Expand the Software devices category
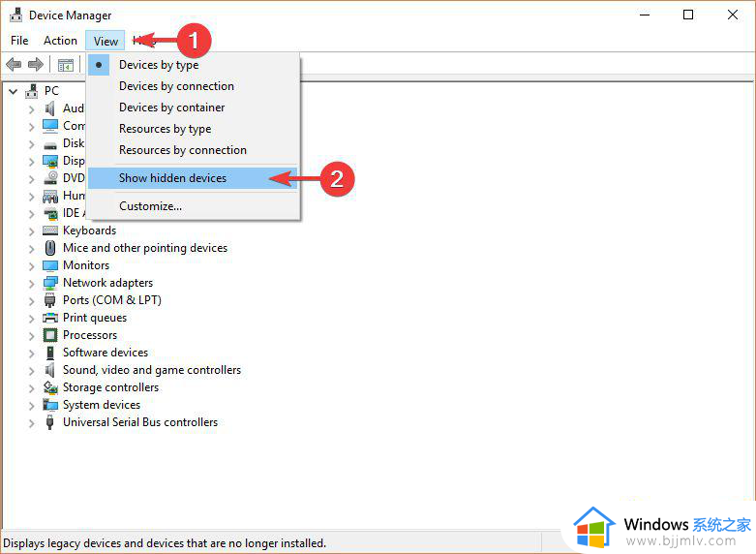Image resolution: width=756 pixels, height=554 pixels. pyautogui.click(x=31, y=354)
